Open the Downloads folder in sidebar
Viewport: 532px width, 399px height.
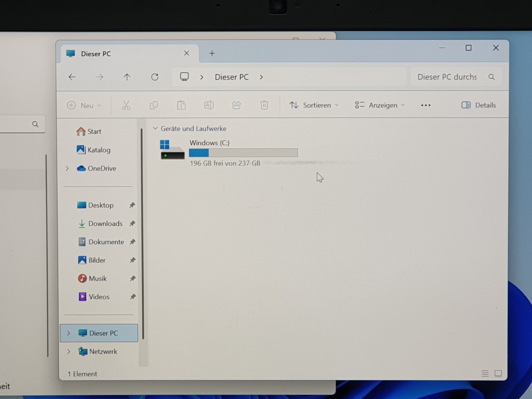coord(100,223)
